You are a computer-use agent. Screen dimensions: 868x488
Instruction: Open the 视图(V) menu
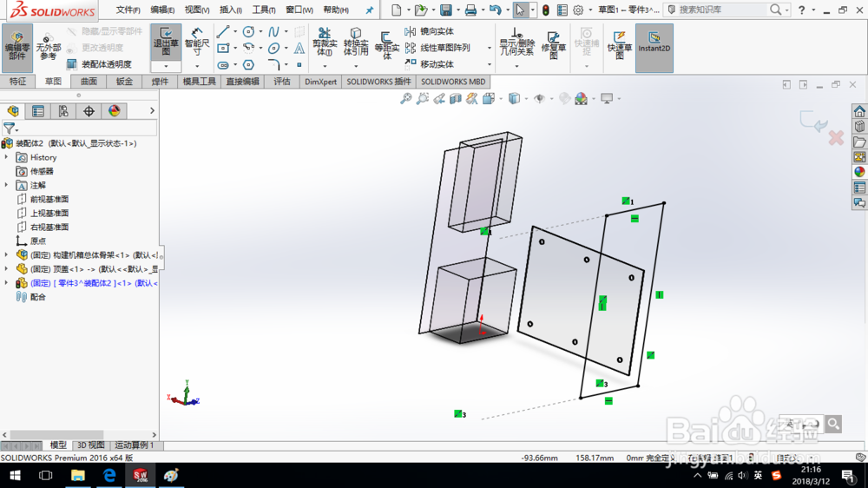[x=196, y=10]
